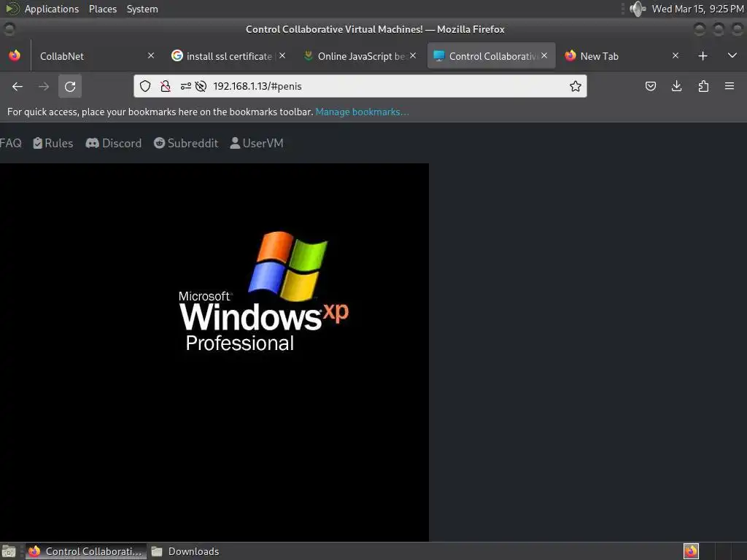Click the insecure connection padlock icon

(166, 86)
